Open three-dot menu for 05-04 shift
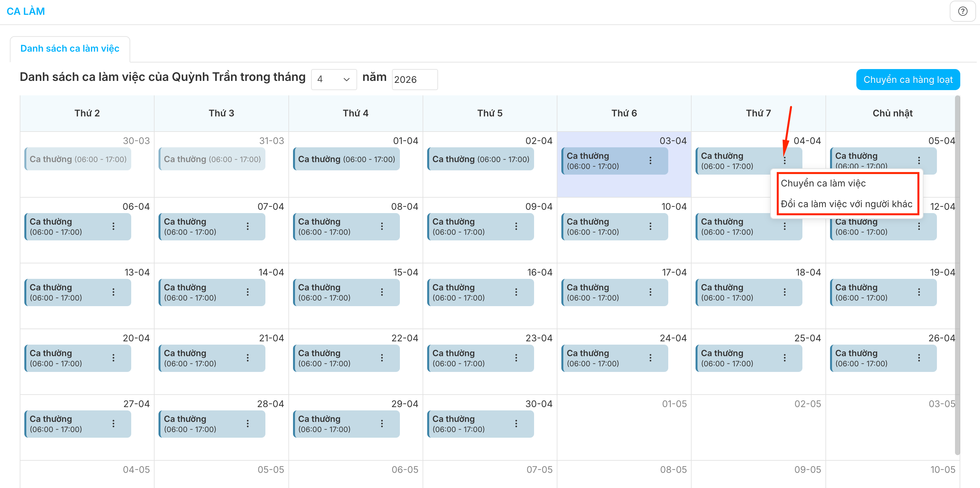980x488 pixels. pyautogui.click(x=919, y=160)
